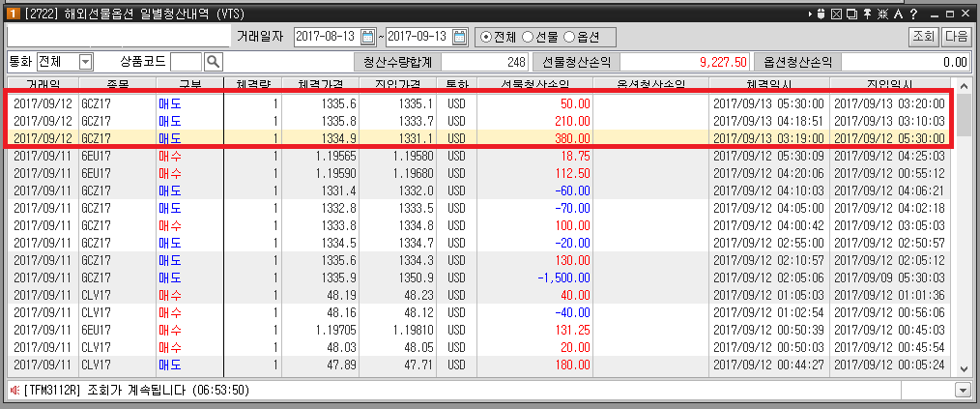980x409 pixels.
Task: Click the speaker icon in status bar
Action: click(x=14, y=390)
